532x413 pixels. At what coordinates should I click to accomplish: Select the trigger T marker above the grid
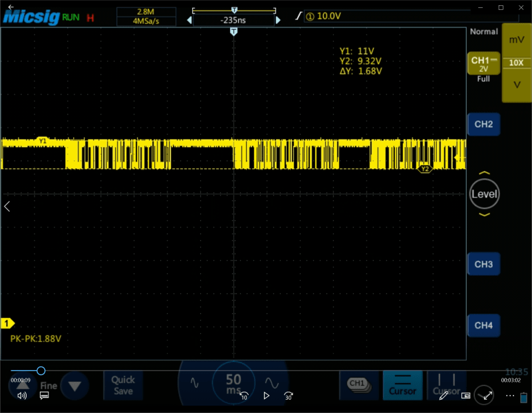[x=233, y=32]
